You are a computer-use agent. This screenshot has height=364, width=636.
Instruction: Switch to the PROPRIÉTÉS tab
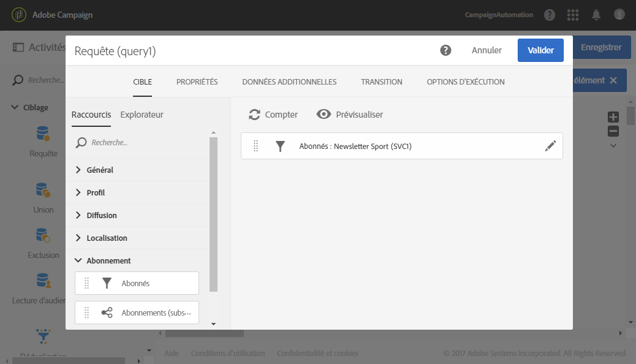tap(197, 82)
